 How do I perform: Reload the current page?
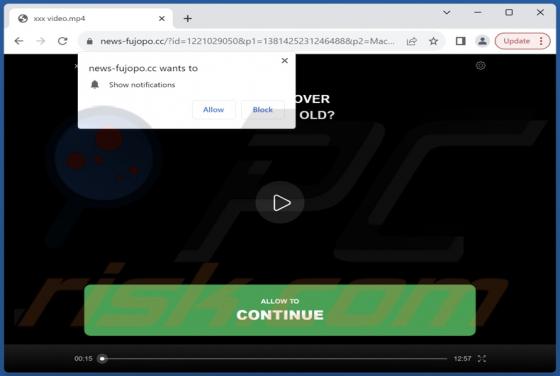point(63,41)
